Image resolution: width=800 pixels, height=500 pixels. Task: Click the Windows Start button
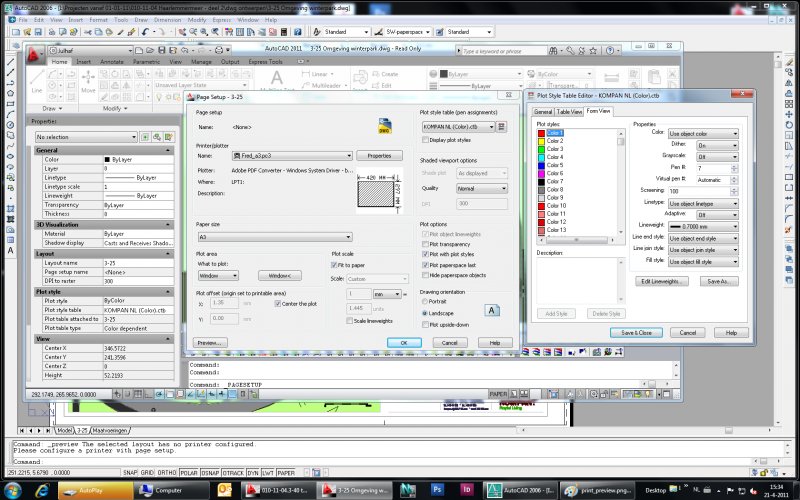pos(14,490)
